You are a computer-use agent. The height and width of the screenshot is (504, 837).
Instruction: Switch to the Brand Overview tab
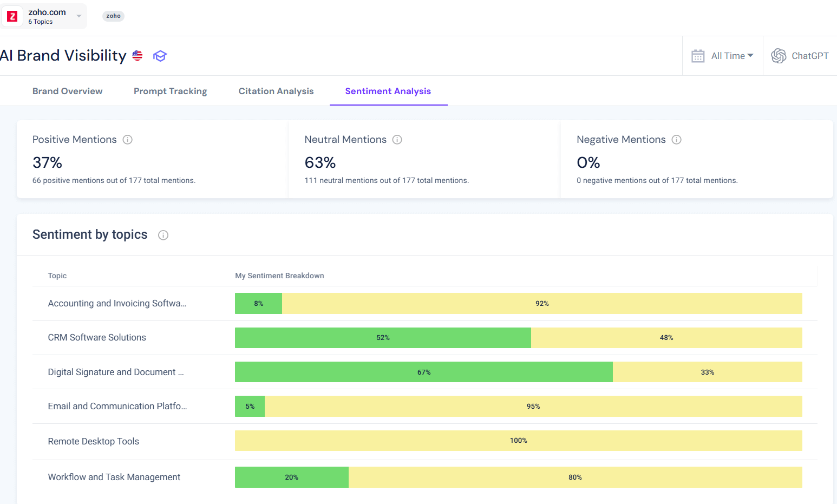tap(67, 91)
